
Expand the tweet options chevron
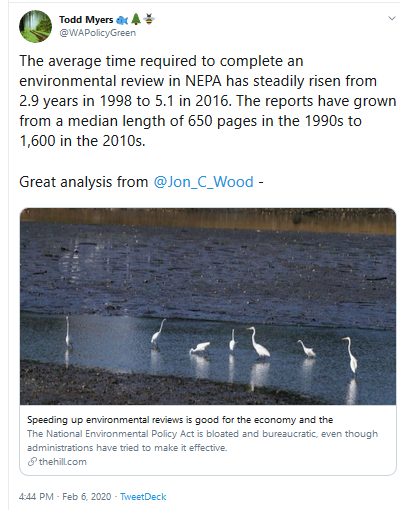click(392, 18)
